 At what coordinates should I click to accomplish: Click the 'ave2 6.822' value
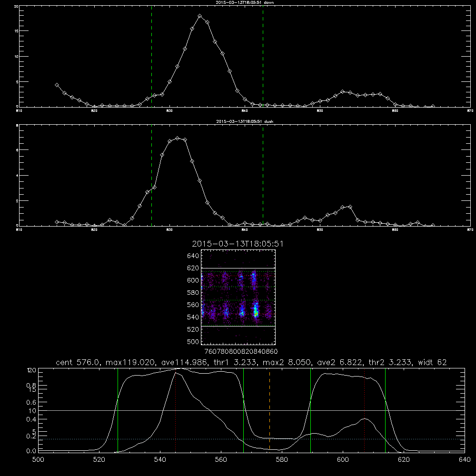[339, 362]
